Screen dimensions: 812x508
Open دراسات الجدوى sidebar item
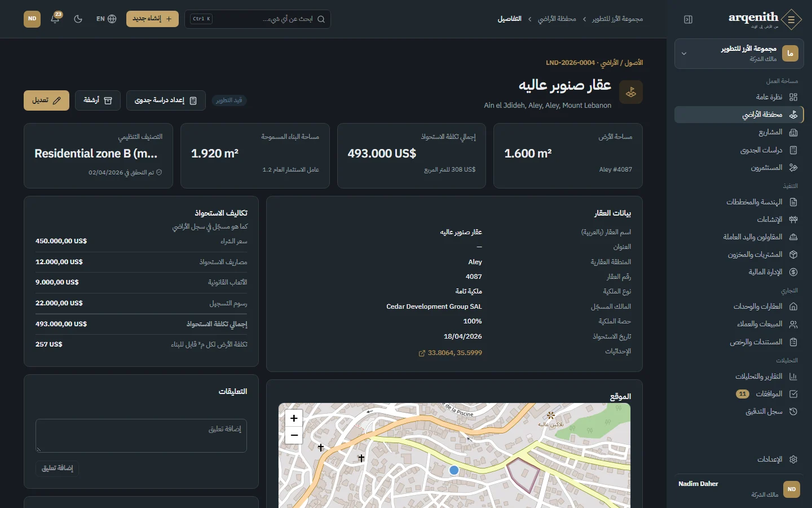coord(739,150)
